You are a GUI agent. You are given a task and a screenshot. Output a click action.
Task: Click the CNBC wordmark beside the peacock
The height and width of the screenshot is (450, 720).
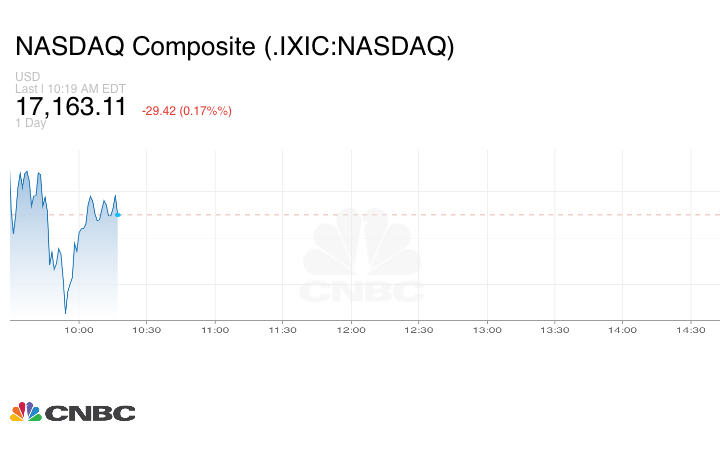pyautogui.click(x=89, y=413)
